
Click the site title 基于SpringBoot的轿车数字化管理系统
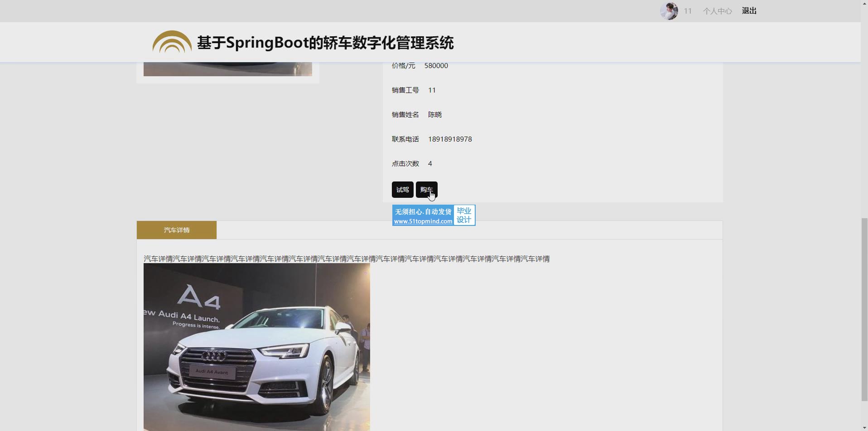click(x=325, y=43)
